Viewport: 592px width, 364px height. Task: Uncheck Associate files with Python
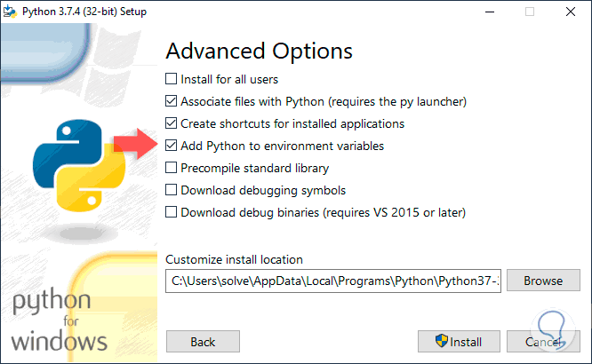click(x=172, y=101)
